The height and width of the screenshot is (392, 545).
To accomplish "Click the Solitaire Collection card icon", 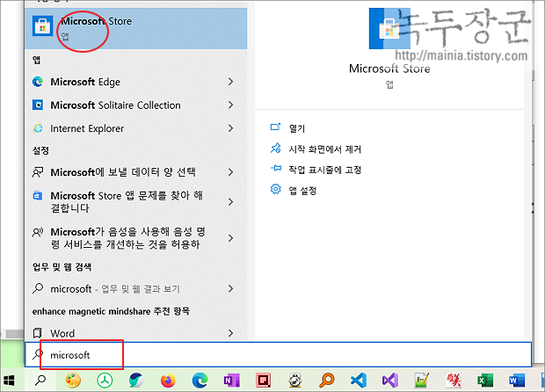I will click(x=38, y=105).
